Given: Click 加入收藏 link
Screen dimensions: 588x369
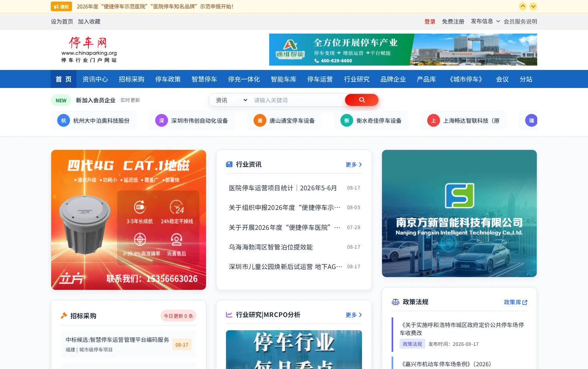Looking at the screenshot, I should [x=89, y=22].
